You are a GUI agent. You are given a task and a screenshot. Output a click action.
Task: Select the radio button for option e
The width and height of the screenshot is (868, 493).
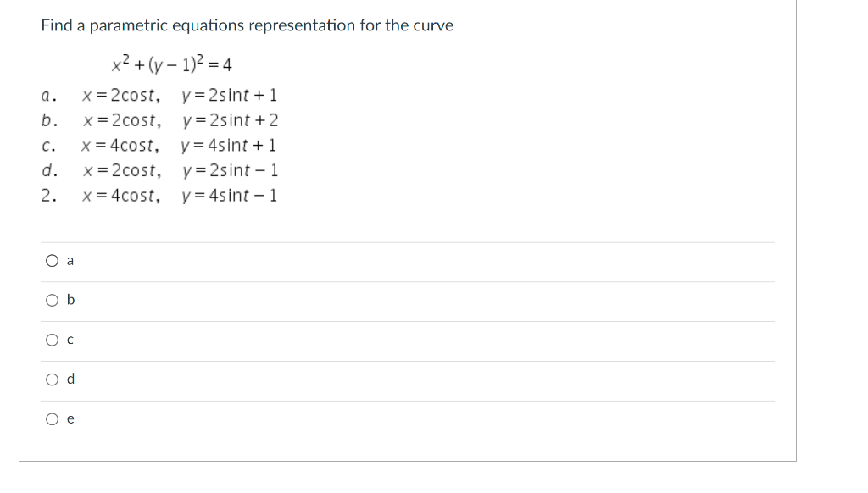[x=50, y=418]
